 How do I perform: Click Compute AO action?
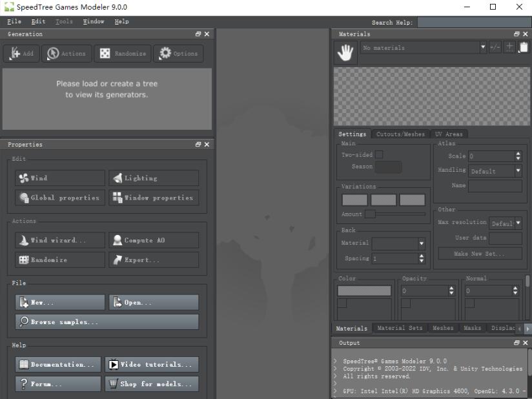(154, 240)
